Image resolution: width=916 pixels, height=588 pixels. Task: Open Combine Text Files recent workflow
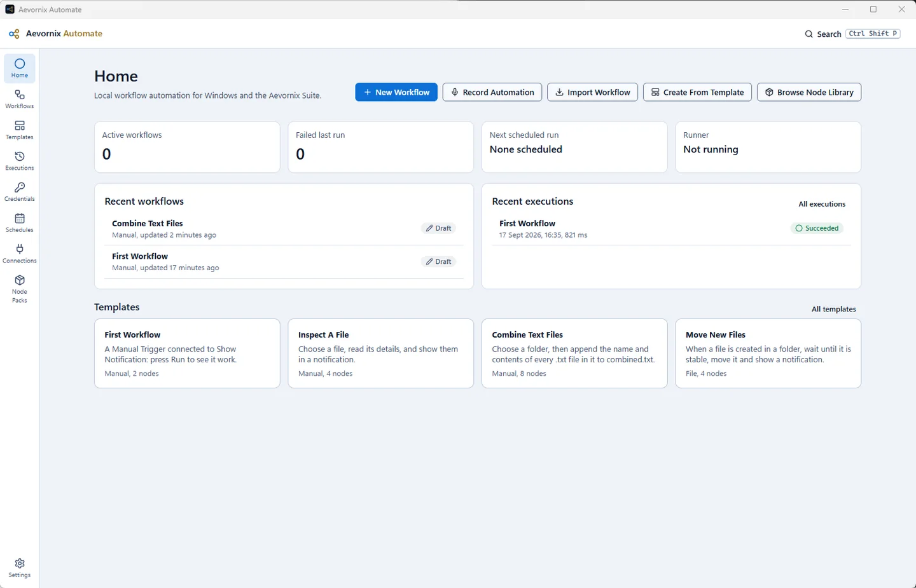(284, 229)
